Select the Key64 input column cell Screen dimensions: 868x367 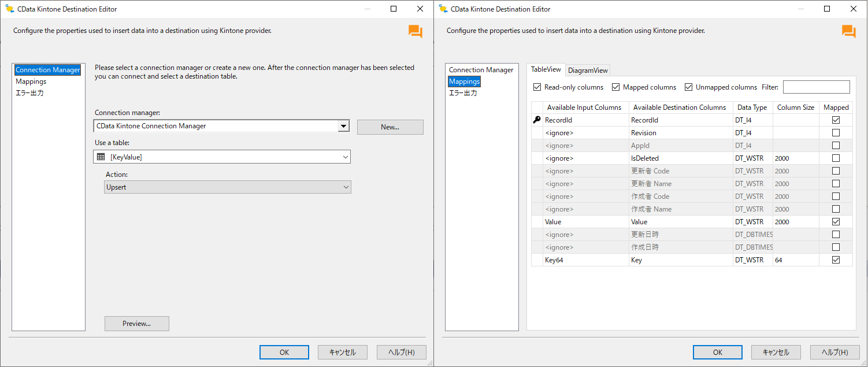click(585, 260)
